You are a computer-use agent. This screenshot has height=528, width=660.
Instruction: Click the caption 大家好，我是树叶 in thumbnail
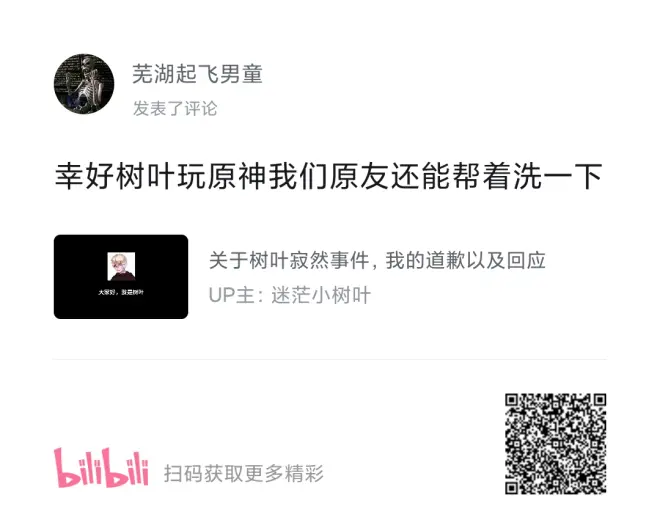(121, 292)
